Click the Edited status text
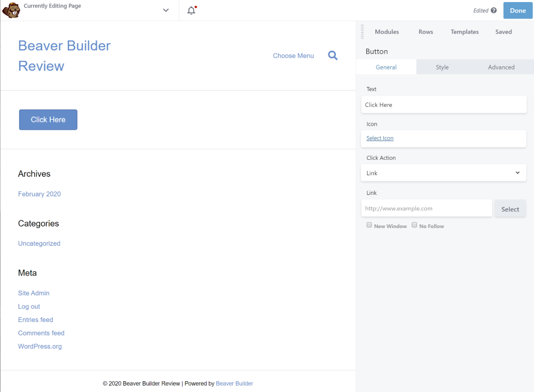Image resolution: width=534 pixels, height=392 pixels. 481,11
